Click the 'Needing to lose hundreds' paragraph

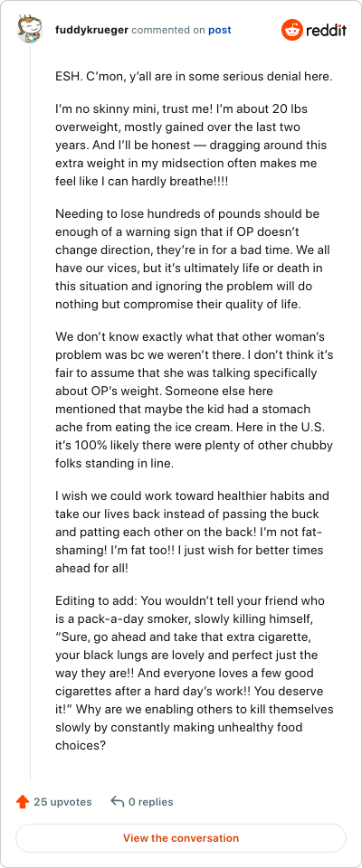click(193, 259)
